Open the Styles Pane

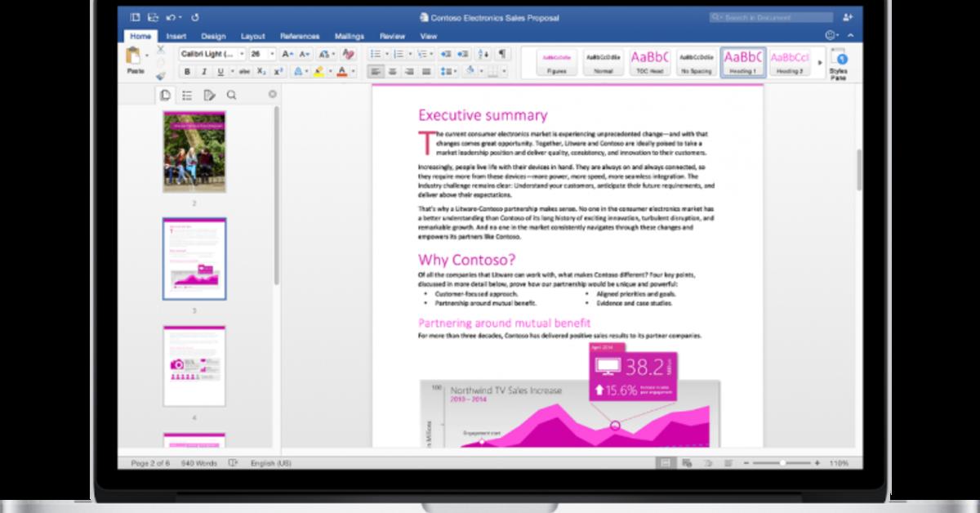click(x=839, y=63)
